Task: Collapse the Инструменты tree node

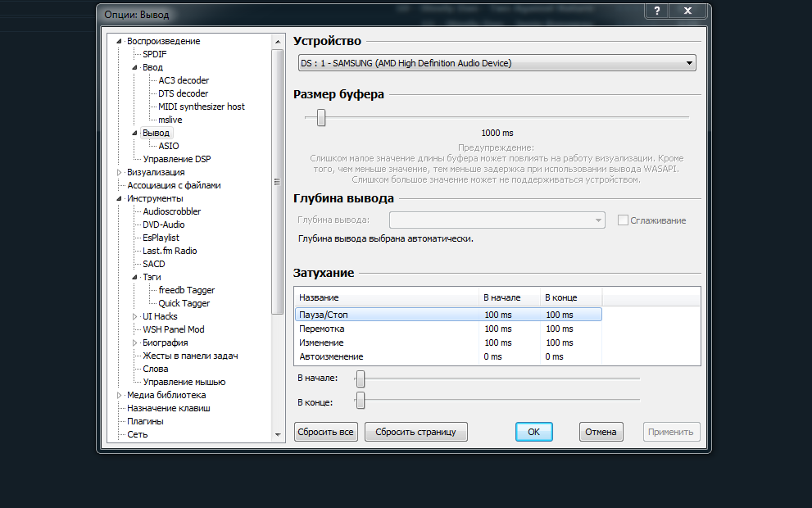Action: coord(120,199)
